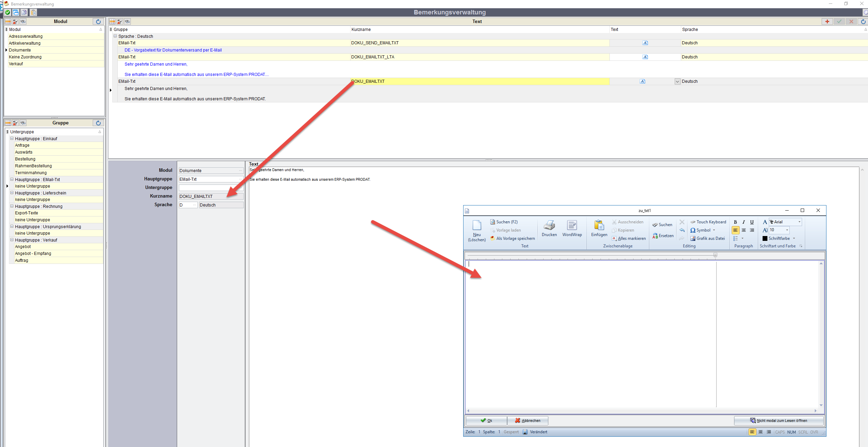The width and height of the screenshot is (868, 447).
Task: Click the undo arrow in the Editing group
Action: click(682, 230)
